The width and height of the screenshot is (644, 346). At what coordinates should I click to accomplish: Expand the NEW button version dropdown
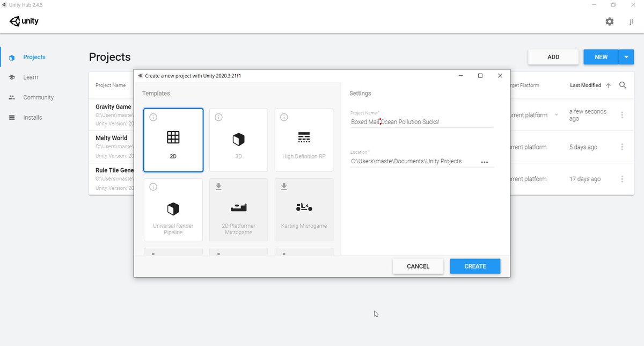click(626, 57)
